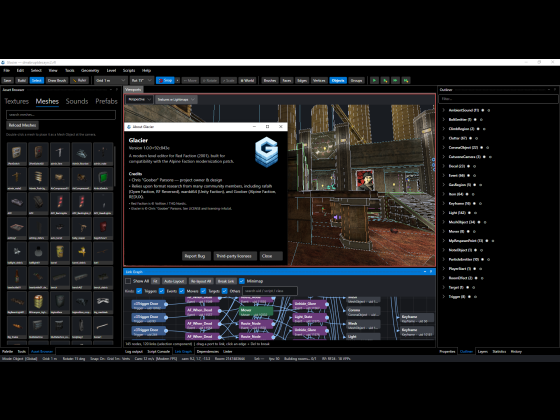
Task: Click the mesh list vertical scrollbar
Action: click(x=115, y=166)
